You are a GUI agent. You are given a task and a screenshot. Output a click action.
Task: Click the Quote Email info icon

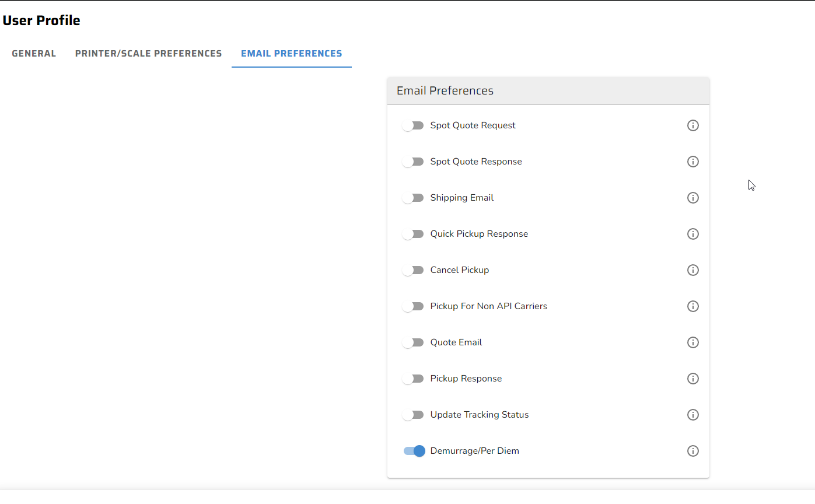pos(692,342)
